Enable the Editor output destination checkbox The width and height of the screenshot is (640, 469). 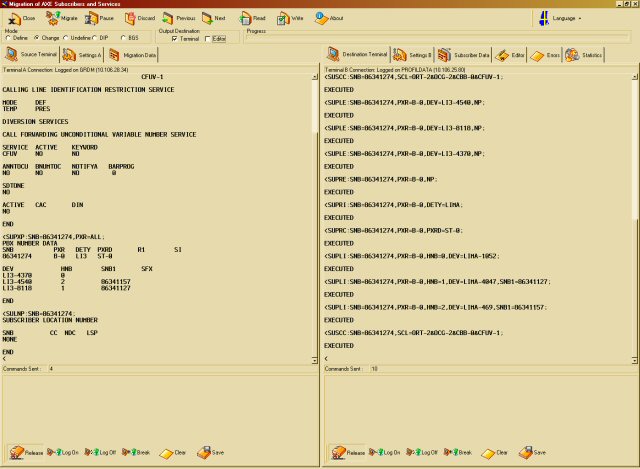pos(209,38)
